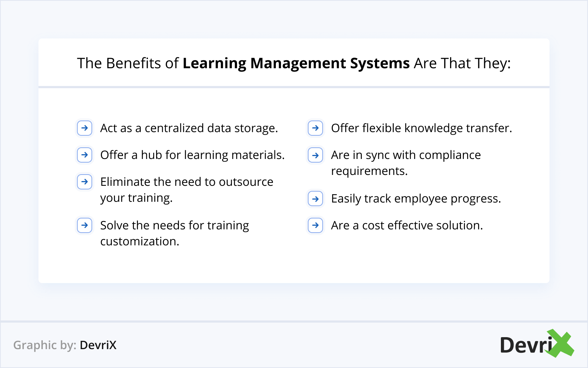This screenshot has height=368, width=588.
Task: Click the 'Offer flexible knowledge transfer' item
Action: 421,128
